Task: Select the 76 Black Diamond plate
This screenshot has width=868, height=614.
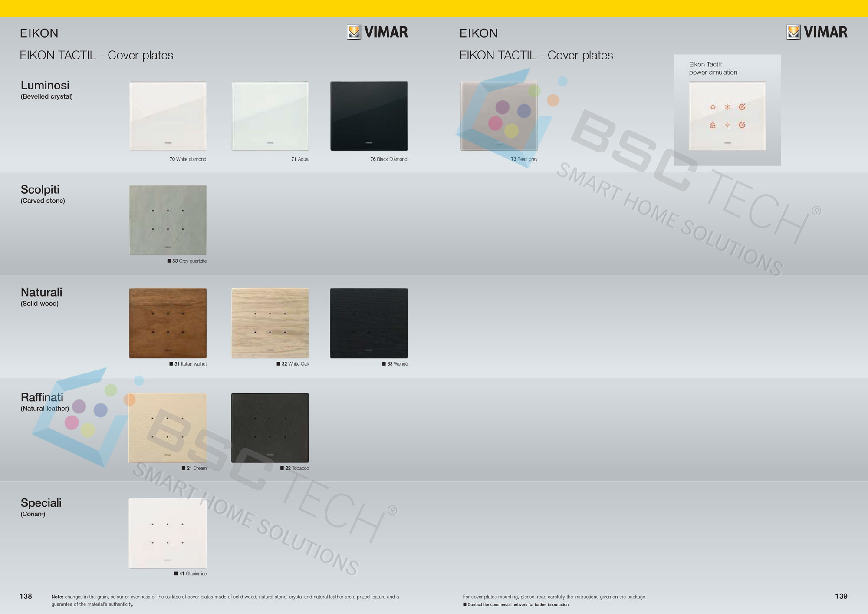Action: tap(369, 116)
